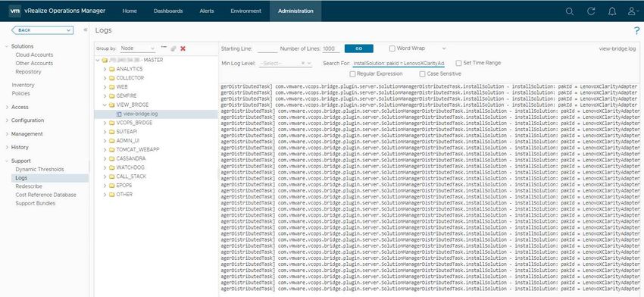644x297 pixels.
Task: Click the ADMIN_UI folder icon
Action: [x=111, y=141]
